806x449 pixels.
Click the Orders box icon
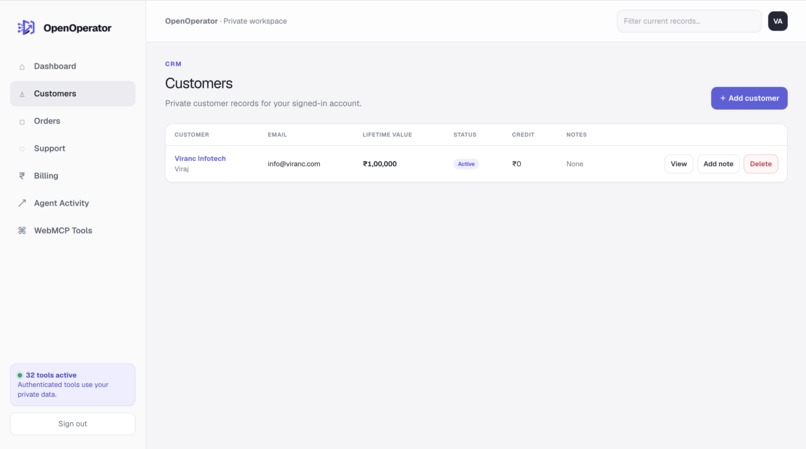coord(22,122)
